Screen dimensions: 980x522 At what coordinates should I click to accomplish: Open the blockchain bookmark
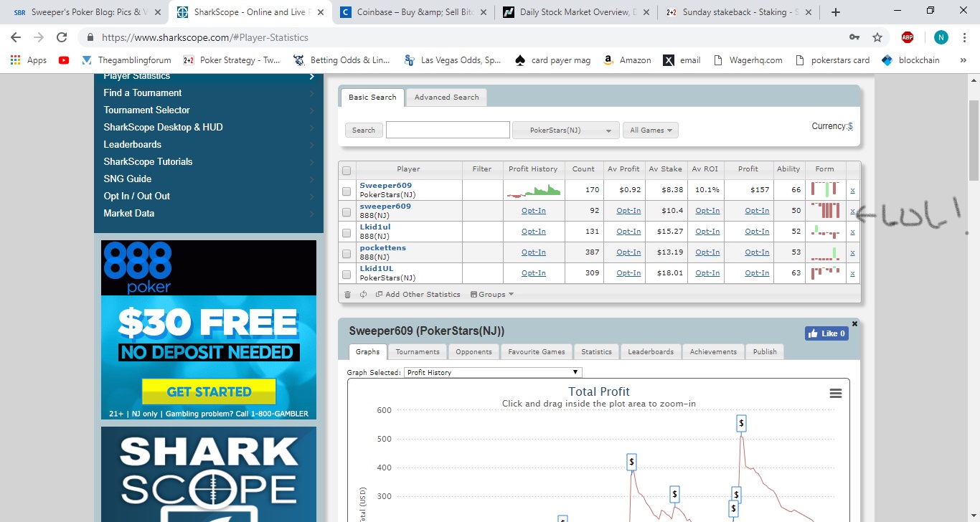[x=910, y=60]
